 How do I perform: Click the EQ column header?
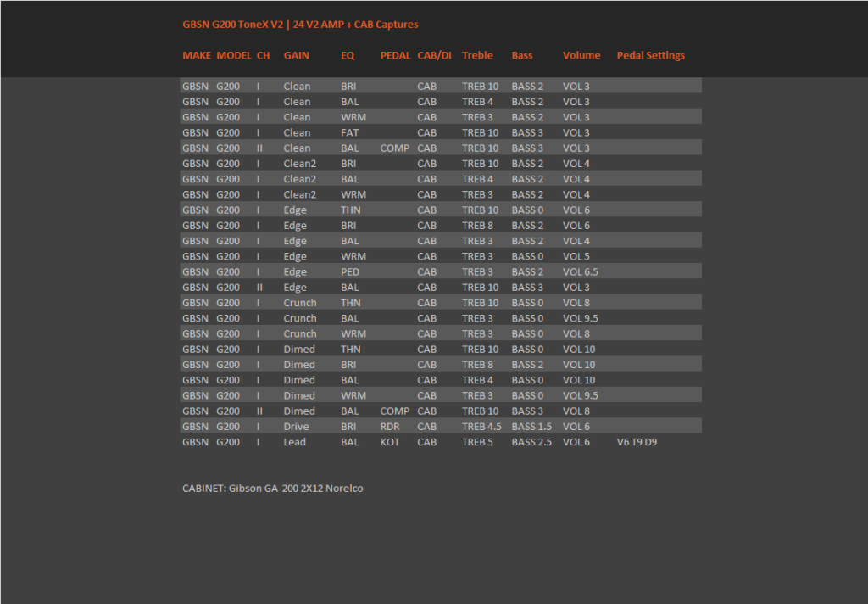pyautogui.click(x=348, y=55)
